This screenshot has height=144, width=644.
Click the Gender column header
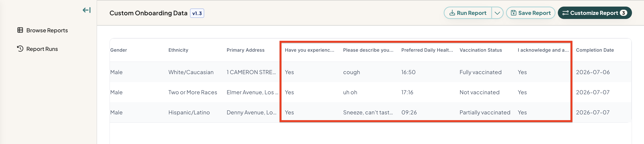(x=119, y=50)
